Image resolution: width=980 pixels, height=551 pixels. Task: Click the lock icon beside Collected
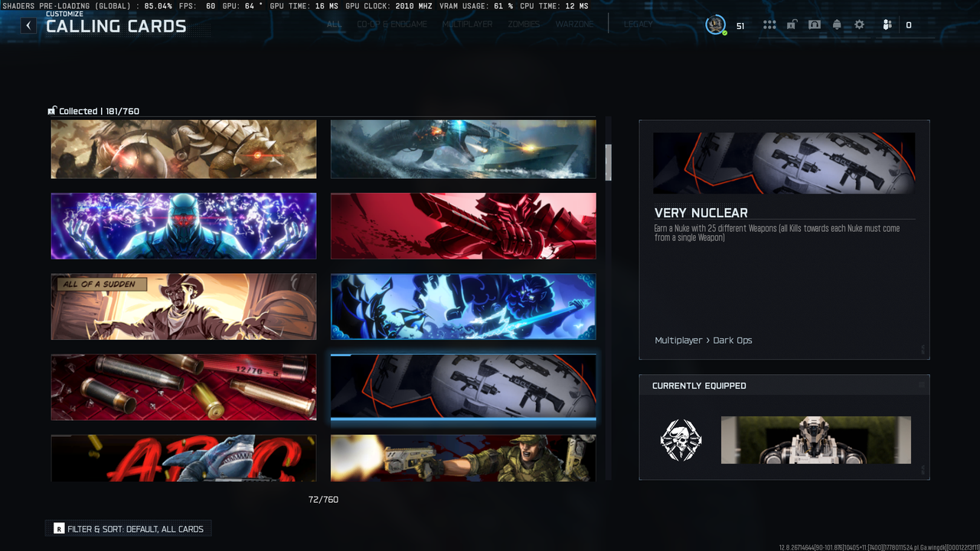[52, 111]
